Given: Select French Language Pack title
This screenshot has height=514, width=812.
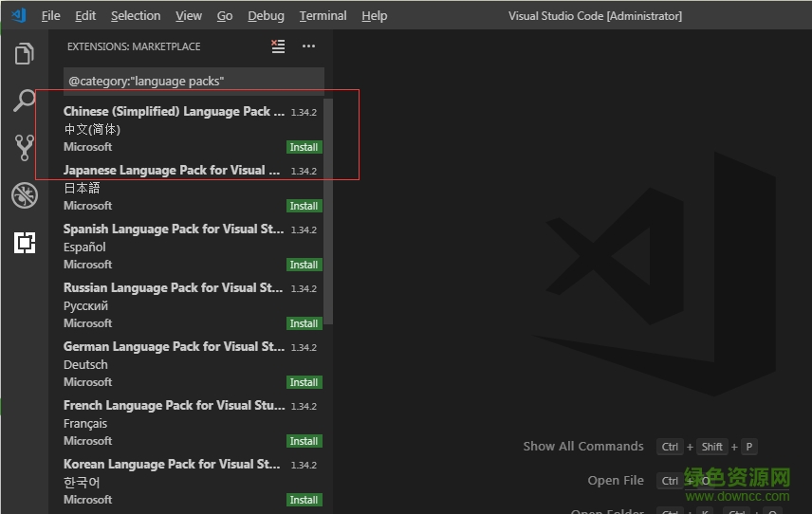Looking at the screenshot, I should click(174, 405).
